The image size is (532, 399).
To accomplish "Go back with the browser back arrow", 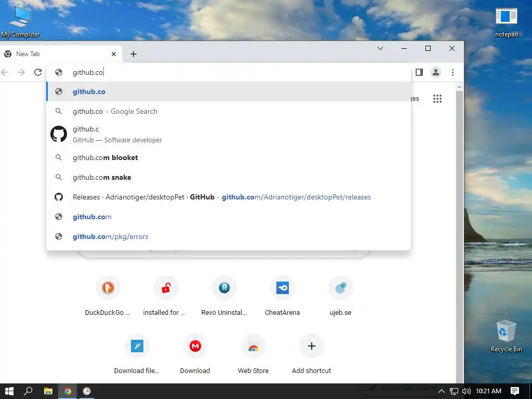I will click(5, 72).
